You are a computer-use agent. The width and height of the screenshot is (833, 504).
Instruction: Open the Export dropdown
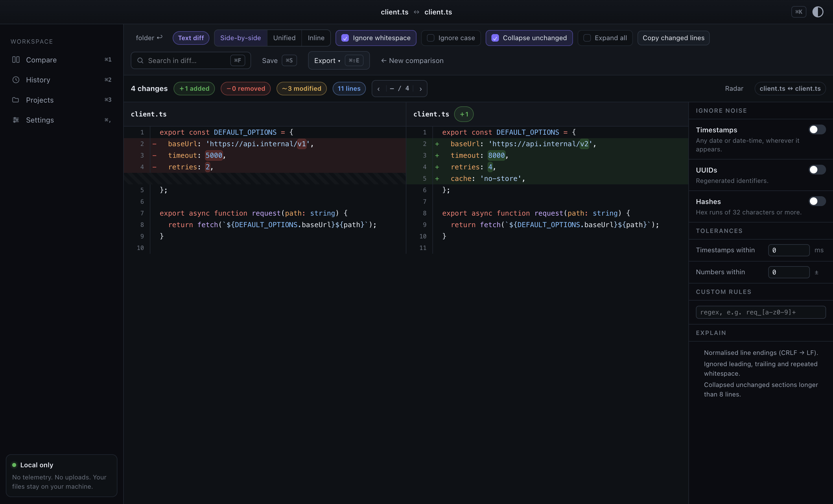(339, 60)
